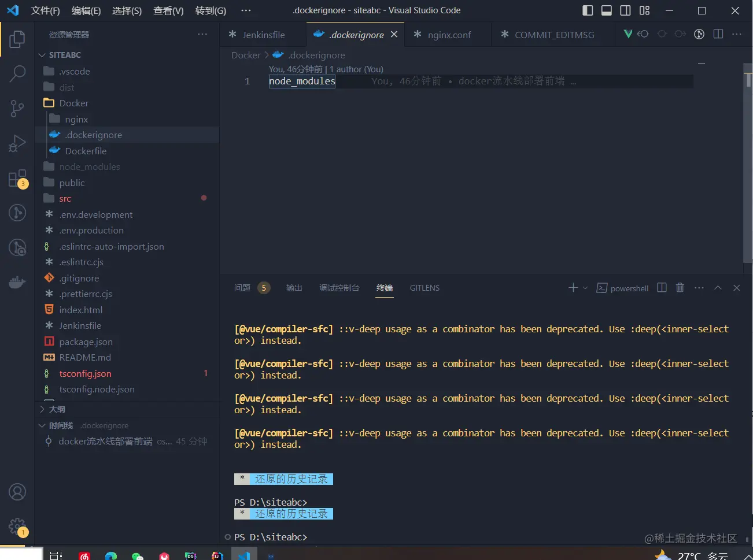Close the terminal panel
Viewport: 753px width, 560px height.
coord(737,288)
